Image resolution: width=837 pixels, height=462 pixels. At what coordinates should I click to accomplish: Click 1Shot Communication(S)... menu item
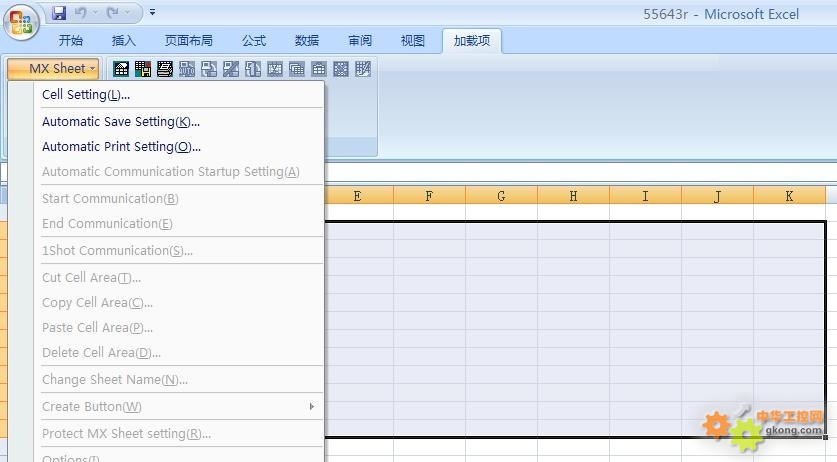181,250
